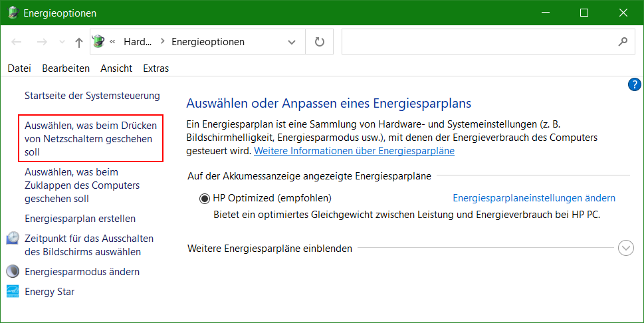Open Startseite der Systemsteuerung
This screenshot has width=644, height=323.
click(x=92, y=95)
